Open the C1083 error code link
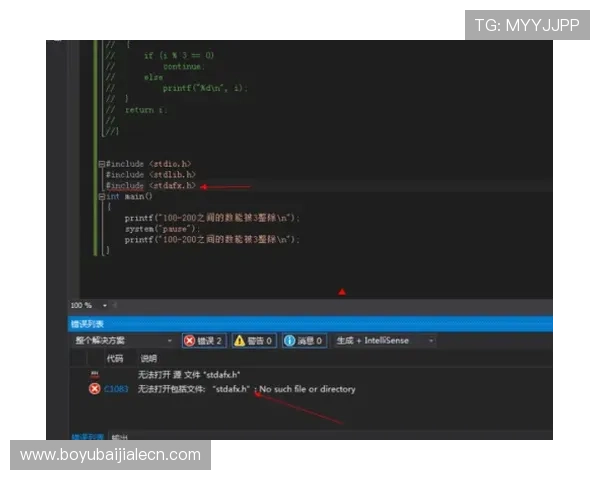Screen dimensions: 600x480 116,389
